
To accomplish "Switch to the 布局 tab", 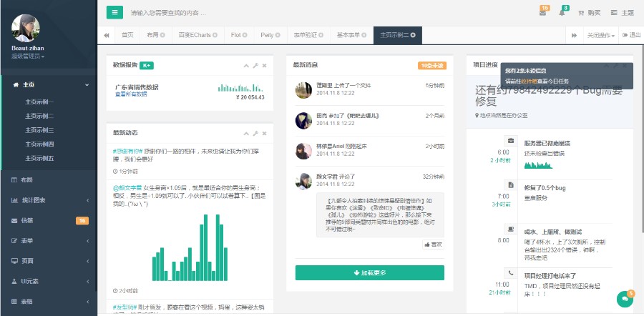I will (x=156, y=35).
